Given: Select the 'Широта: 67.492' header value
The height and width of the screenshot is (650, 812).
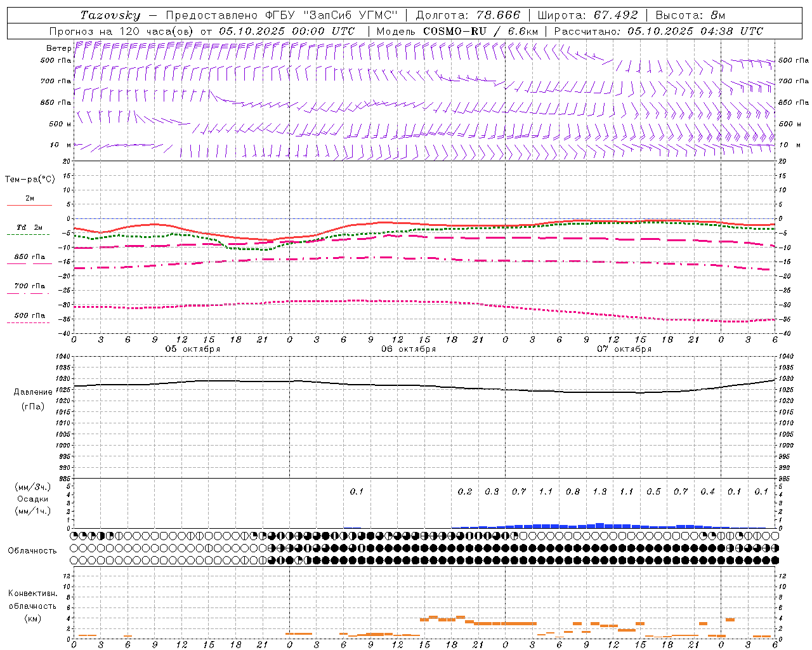Looking at the screenshot, I should point(587,15).
